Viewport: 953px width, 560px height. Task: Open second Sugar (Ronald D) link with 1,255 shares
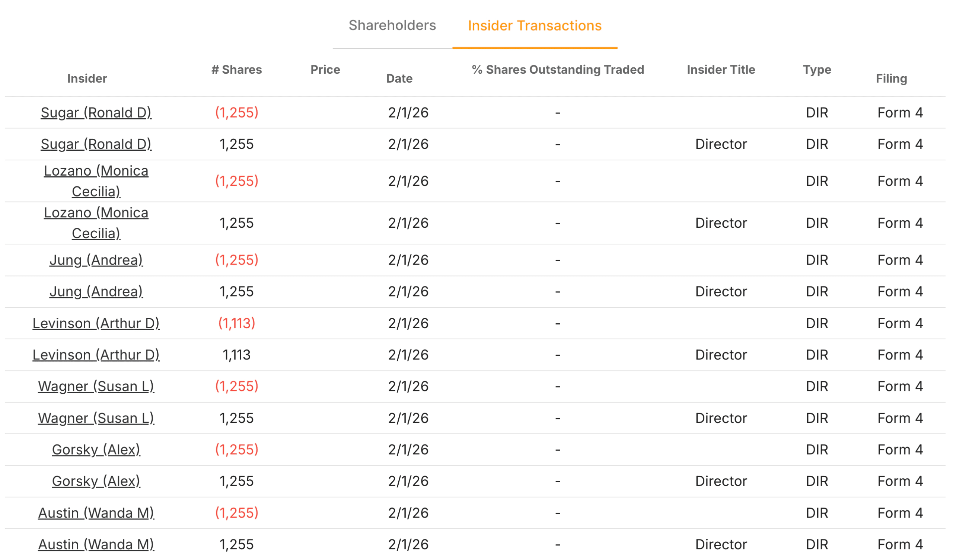pos(96,144)
